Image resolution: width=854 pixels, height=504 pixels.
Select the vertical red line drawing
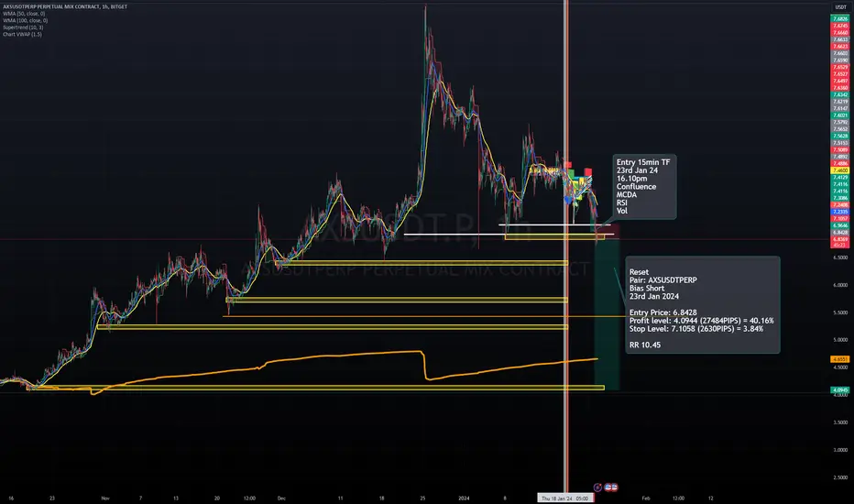(x=566, y=246)
